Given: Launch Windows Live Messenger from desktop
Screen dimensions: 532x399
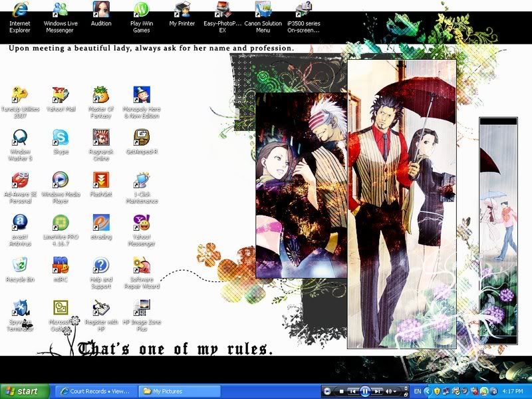Looking at the screenshot, I should [61, 17].
